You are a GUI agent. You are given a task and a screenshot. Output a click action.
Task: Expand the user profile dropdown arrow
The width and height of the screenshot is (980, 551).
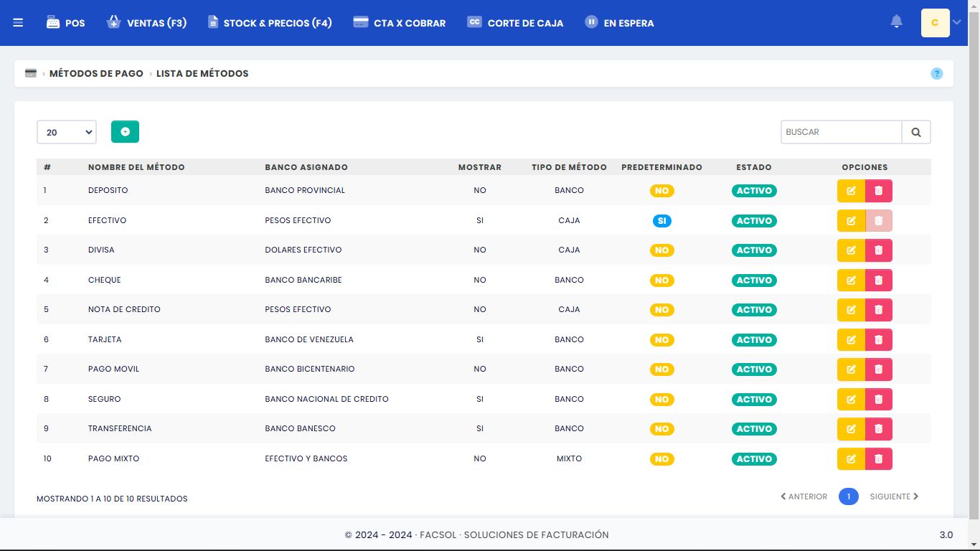pos(956,23)
